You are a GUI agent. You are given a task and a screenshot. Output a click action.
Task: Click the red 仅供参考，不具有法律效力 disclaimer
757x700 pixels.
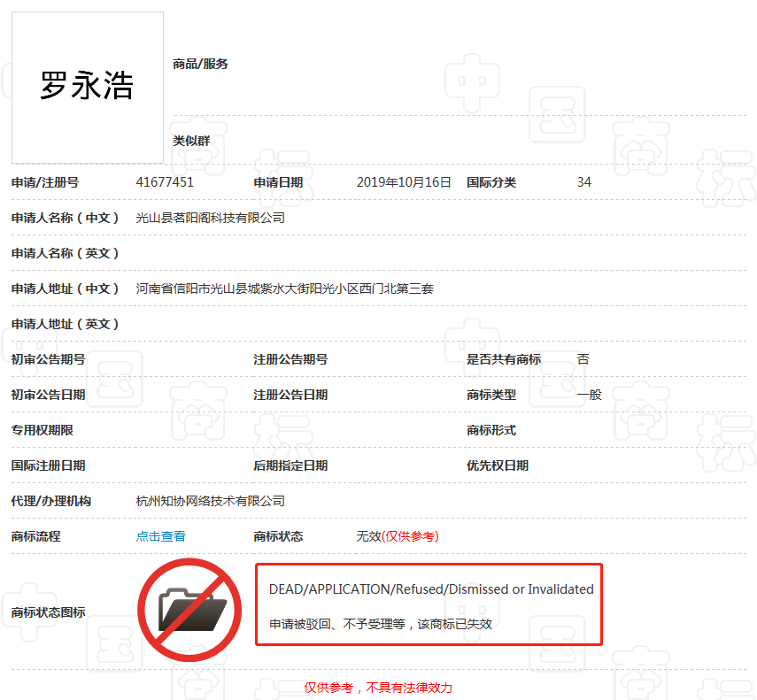378,688
